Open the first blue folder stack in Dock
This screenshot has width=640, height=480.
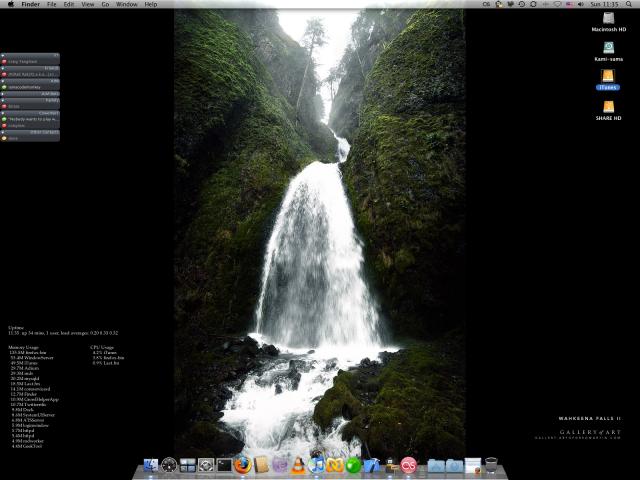[x=436, y=465]
